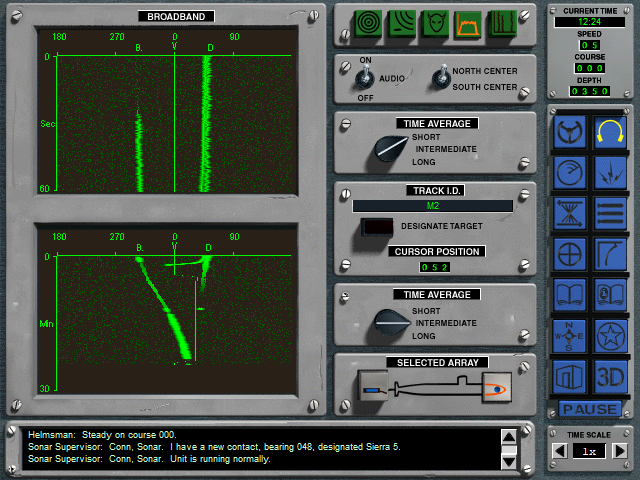Click the 'Steady on course 000' message
Image resolution: width=640 pixels, height=480 pixels.
pos(129,435)
